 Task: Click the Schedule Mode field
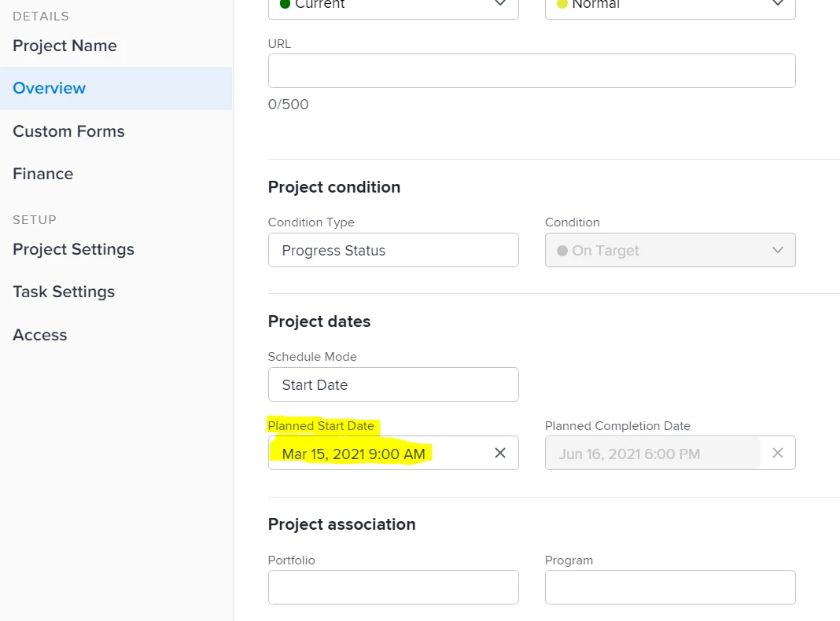click(x=392, y=384)
